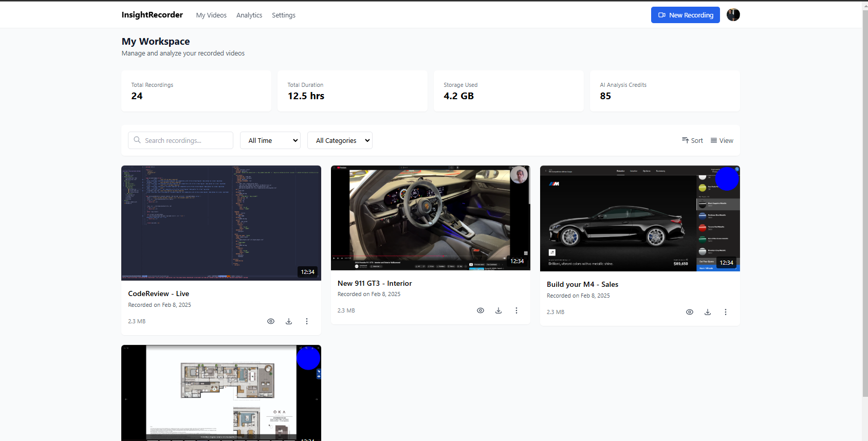The height and width of the screenshot is (441, 868).
Task: Click the 12:34 badge on CodeReview thumbnail
Action: [x=307, y=272]
